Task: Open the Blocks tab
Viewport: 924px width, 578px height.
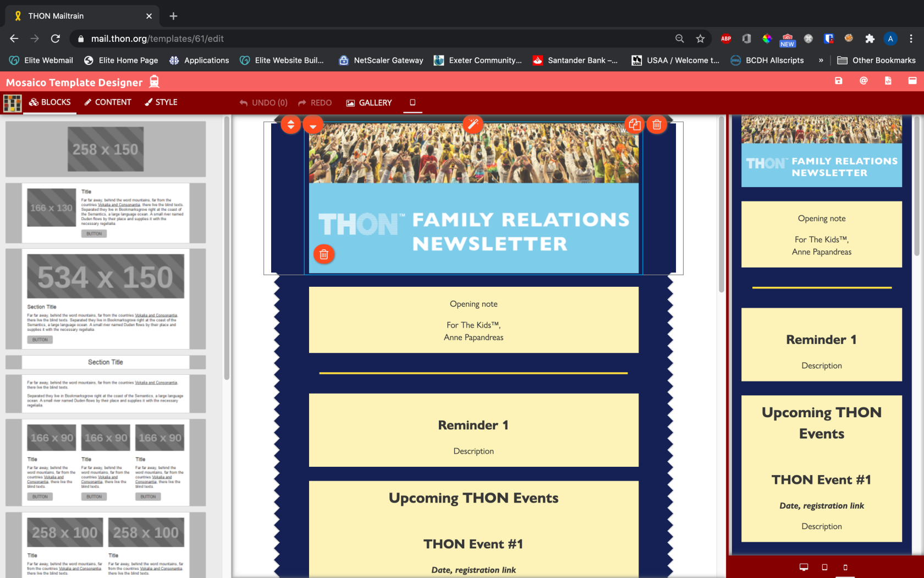Action: pos(50,102)
